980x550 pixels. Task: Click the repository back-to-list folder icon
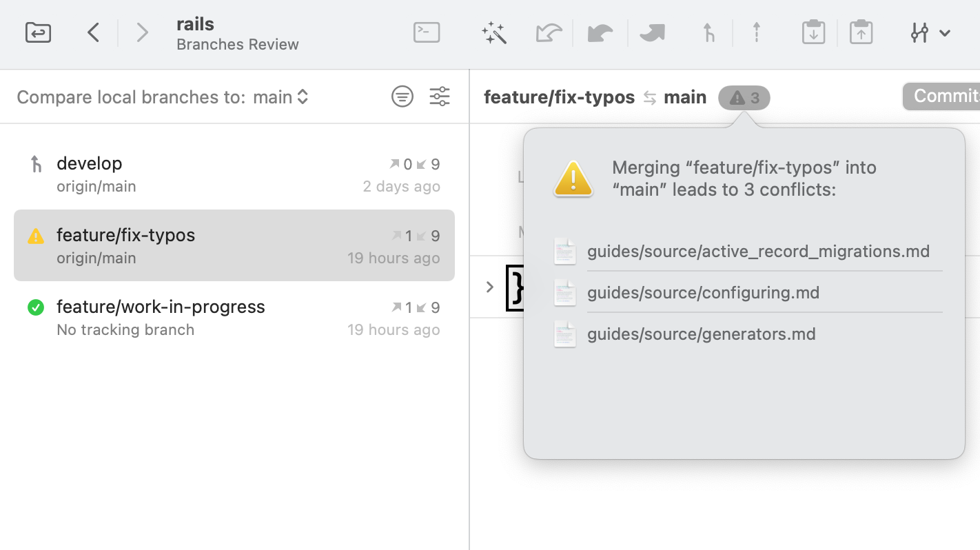click(38, 32)
